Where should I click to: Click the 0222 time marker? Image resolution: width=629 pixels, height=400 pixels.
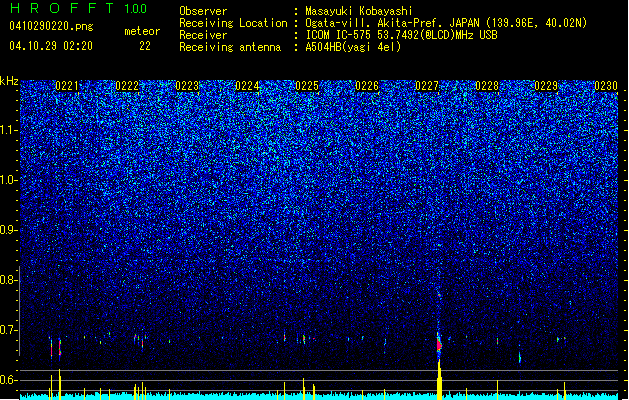127,86
